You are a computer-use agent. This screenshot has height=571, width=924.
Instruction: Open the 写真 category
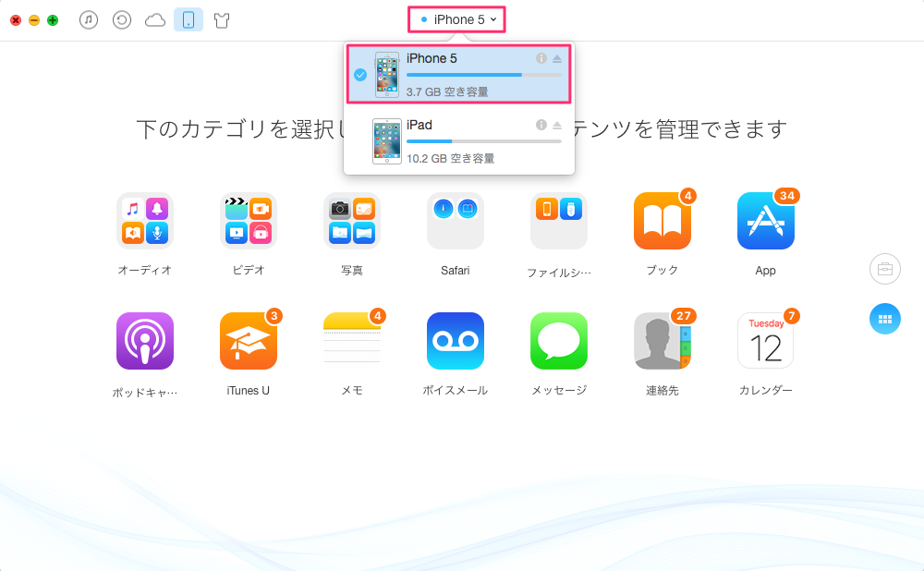[x=352, y=221]
